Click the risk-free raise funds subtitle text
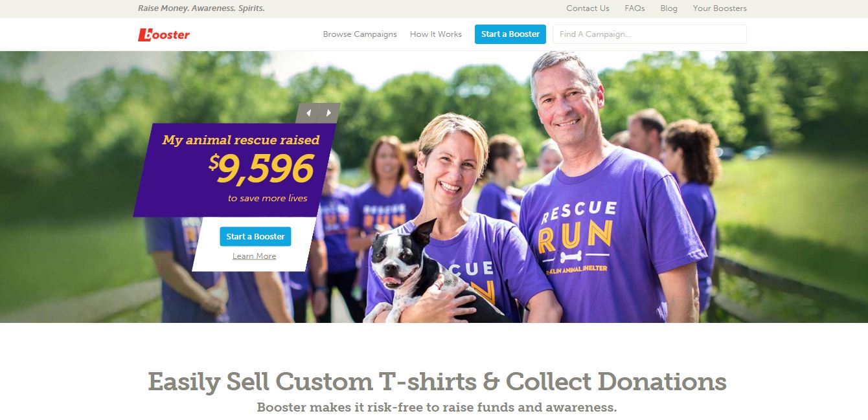The width and height of the screenshot is (868, 420). tap(437, 408)
